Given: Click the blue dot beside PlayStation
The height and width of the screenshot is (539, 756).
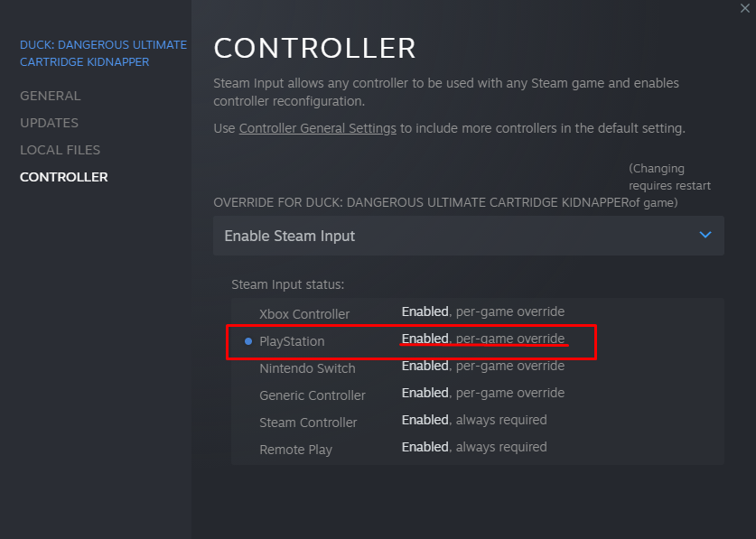Looking at the screenshot, I should pos(248,341).
